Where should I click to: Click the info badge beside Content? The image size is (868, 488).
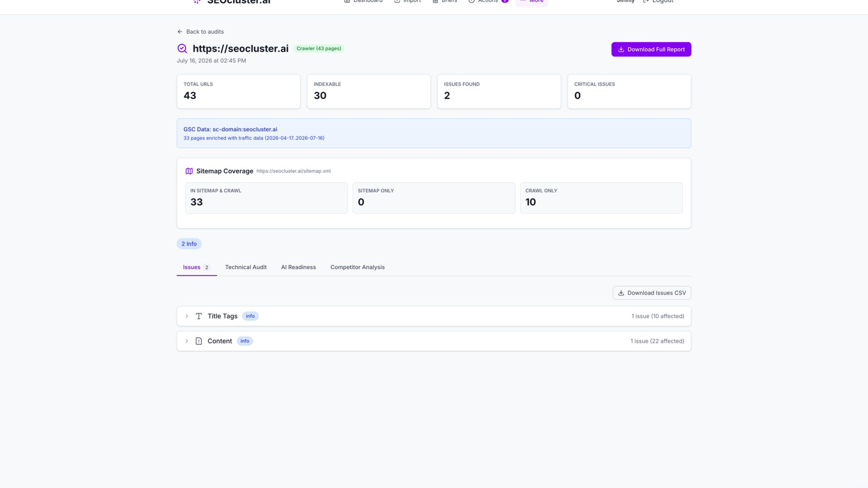[x=245, y=341]
